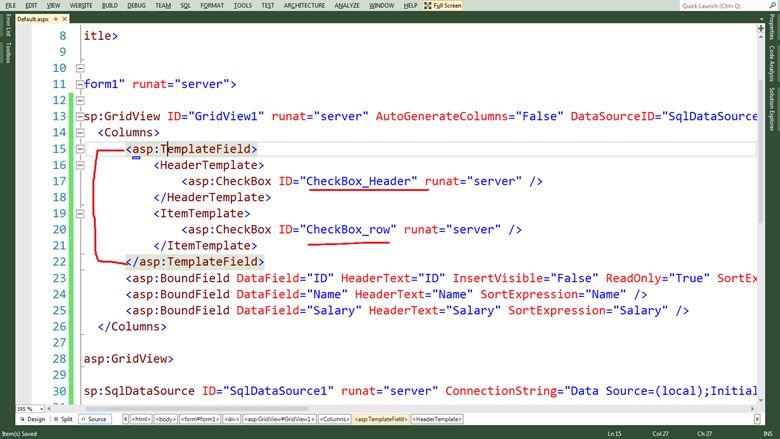Collapse the TemplateField element on line 15
The image size is (780, 439).
point(80,149)
